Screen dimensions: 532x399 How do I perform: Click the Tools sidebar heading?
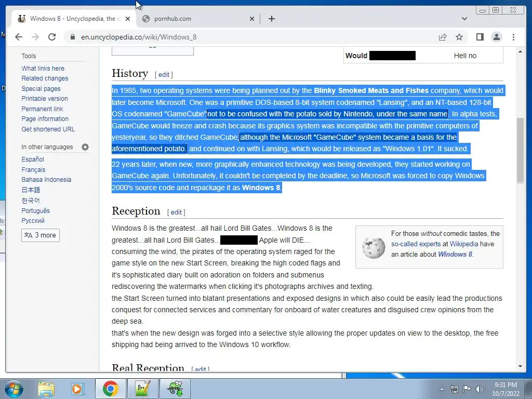[x=29, y=56]
